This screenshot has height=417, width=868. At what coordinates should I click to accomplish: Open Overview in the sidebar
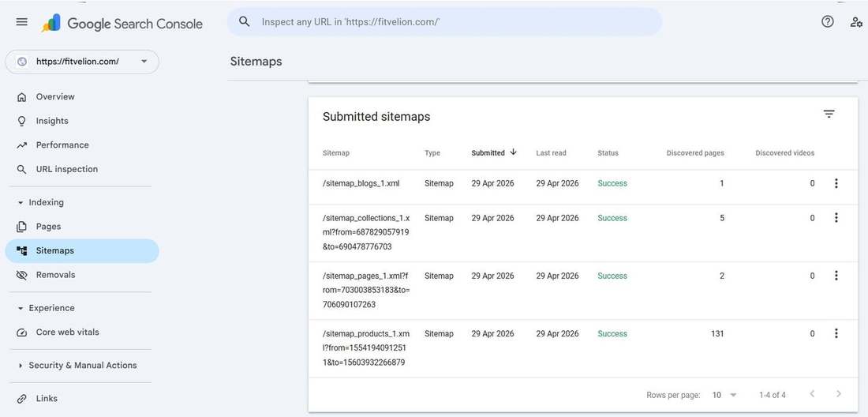tap(82, 97)
